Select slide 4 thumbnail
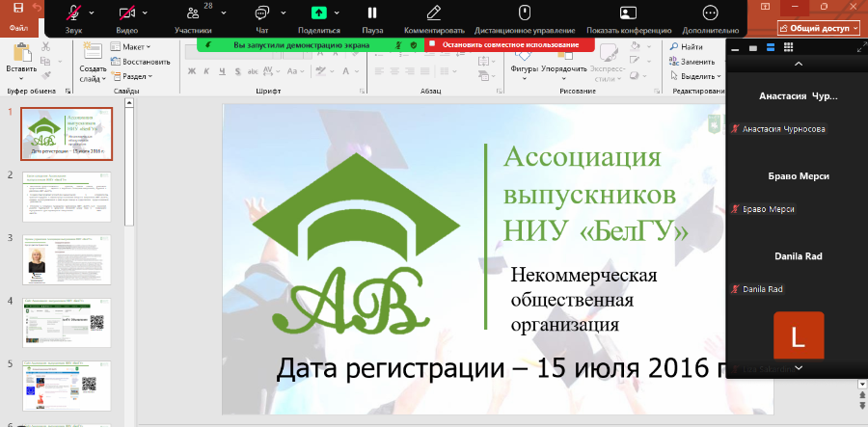 point(67,323)
